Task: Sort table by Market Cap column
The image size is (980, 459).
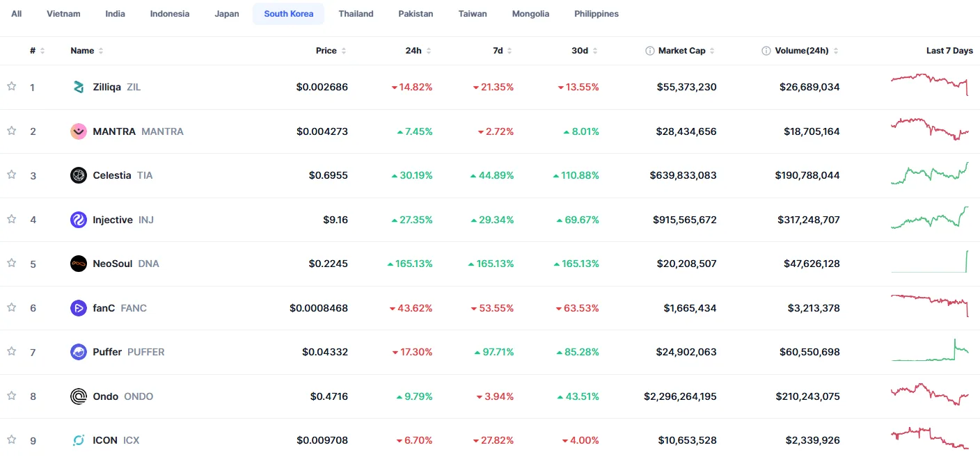Action: 686,51
